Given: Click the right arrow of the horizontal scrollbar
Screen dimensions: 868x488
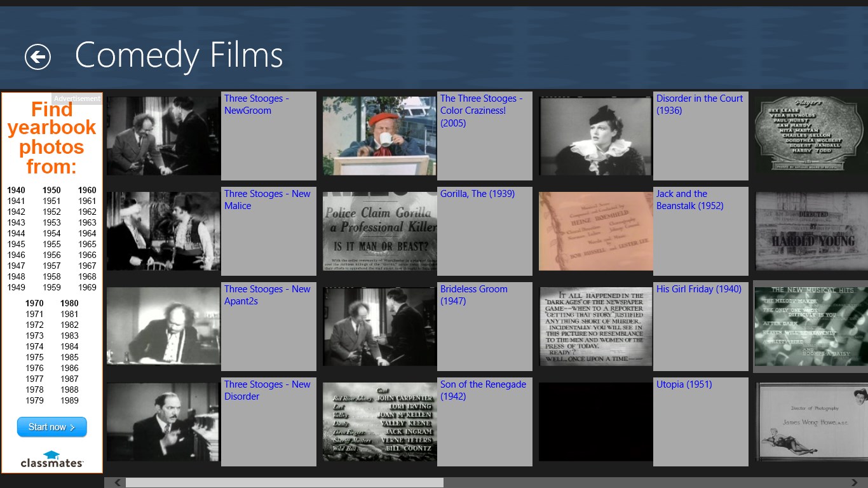Looking at the screenshot, I should click(x=855, y=483).
